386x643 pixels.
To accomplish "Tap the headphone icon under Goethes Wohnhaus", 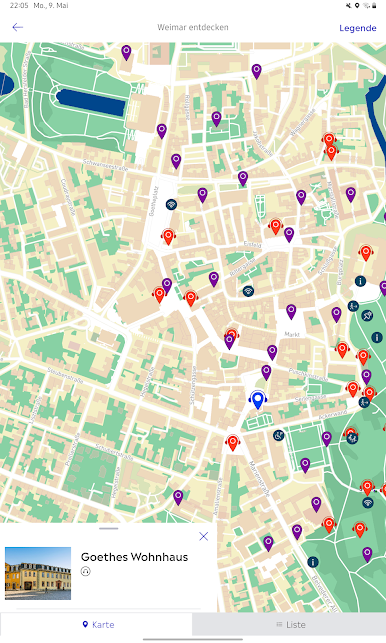I will (85, 571).
